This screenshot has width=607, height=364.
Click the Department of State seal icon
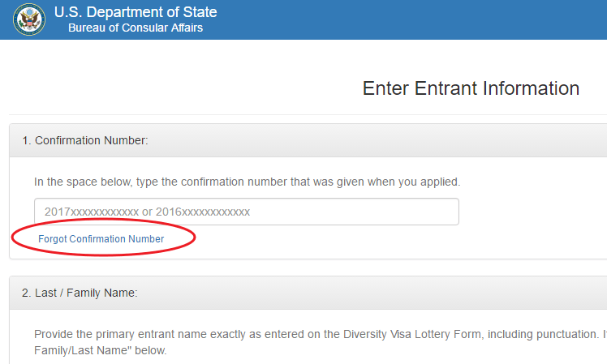coord(28,19)
